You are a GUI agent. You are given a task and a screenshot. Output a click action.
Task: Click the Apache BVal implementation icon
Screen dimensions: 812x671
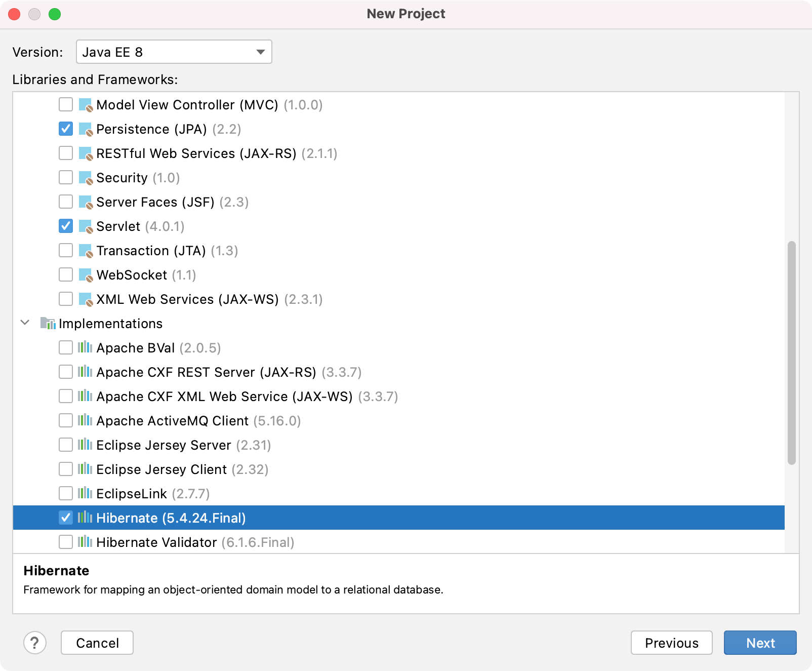(x=85, y=348)
